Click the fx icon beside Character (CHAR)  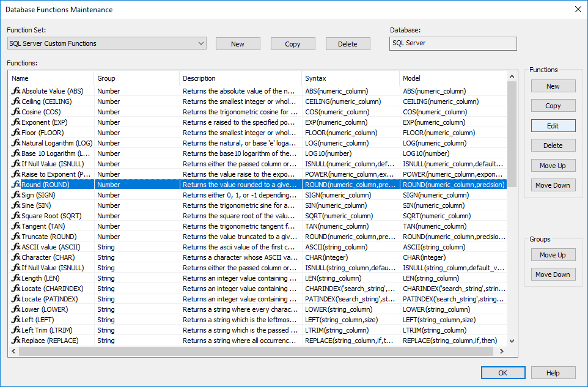coord(16,257)
